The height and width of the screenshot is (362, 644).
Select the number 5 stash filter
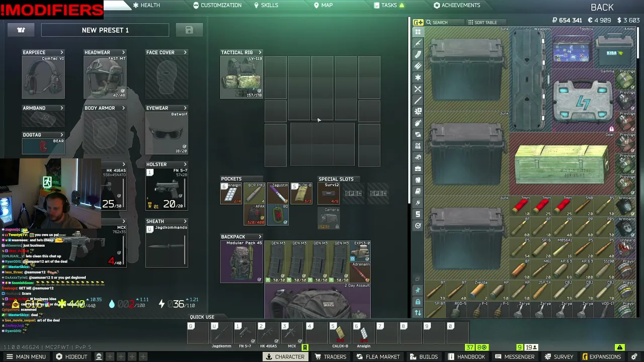click(418, 214)
